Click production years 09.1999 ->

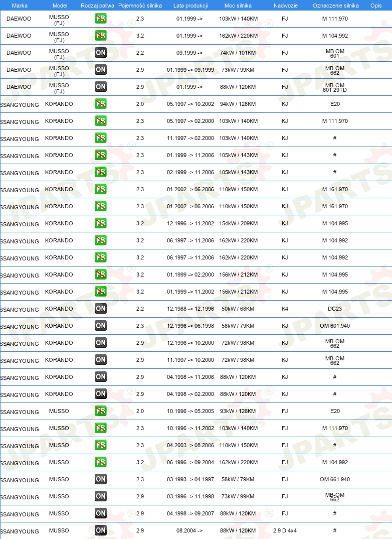pos(189,53)
